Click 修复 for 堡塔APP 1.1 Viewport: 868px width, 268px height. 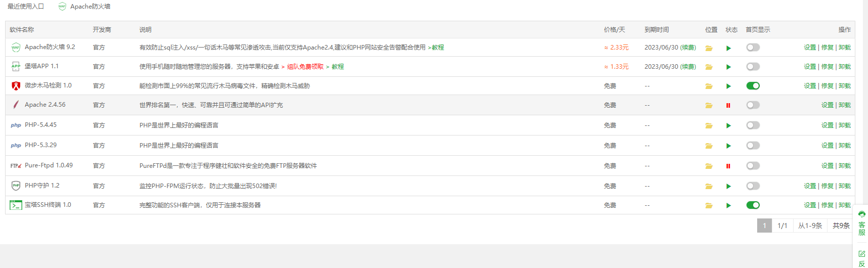[x=827, y=67]
